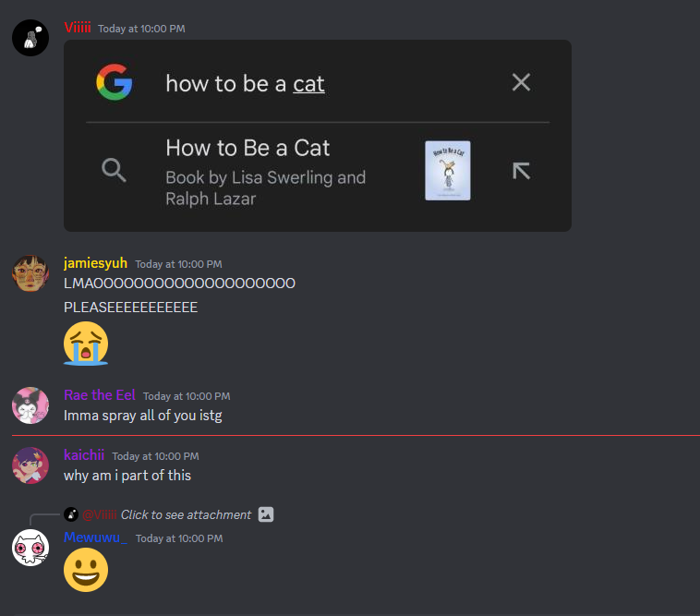Viewport: 700px width, 616px height.
Task: Open kaichii username
Action: pyautogui.click(x=84, y=455)
